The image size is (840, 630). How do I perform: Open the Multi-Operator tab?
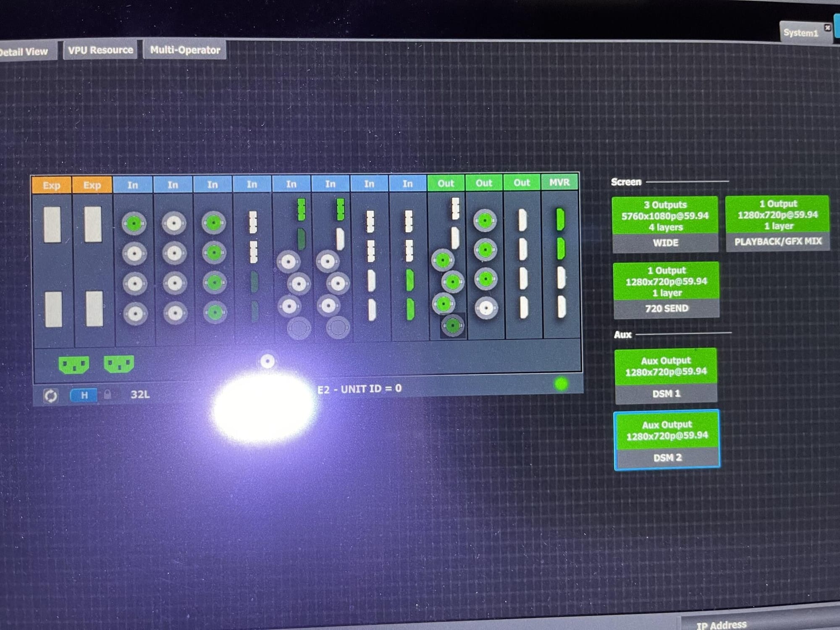coord(185,50)
